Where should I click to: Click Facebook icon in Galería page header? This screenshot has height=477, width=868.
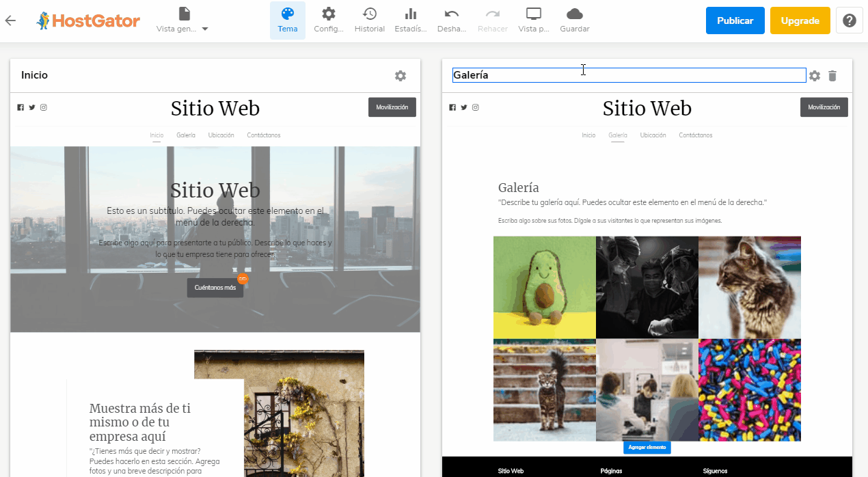(x=452, y=107)
